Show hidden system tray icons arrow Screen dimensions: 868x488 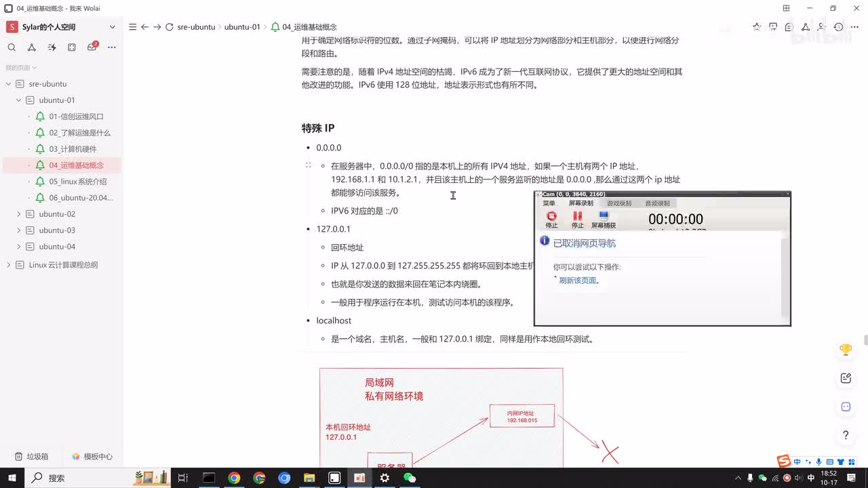click(x=738, y=477)
